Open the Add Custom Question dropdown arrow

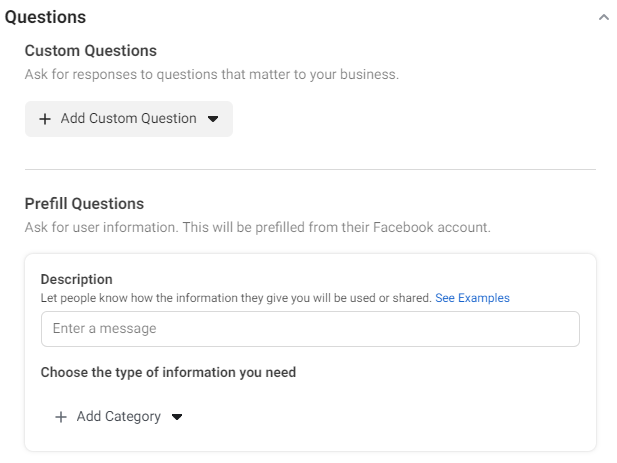click(x=213, y=119)
